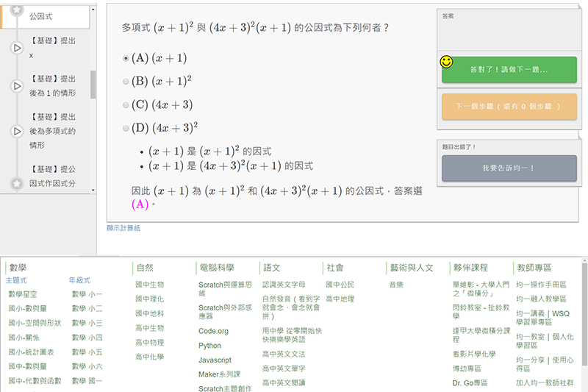This screenshot has width=588, height=392.
Task: Play the 【基礎】提出 x video icon
Action: click(x=17, y=48)
